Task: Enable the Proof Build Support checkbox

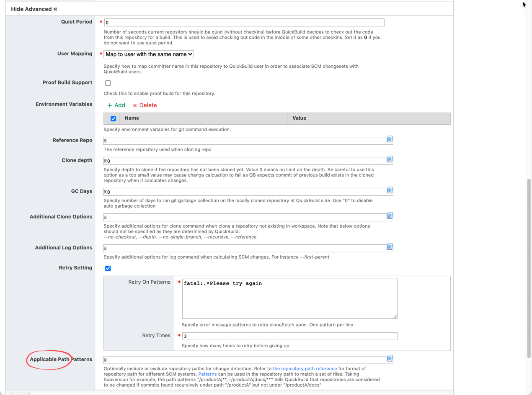Action: pyautogui.click(x=108, y=83)
